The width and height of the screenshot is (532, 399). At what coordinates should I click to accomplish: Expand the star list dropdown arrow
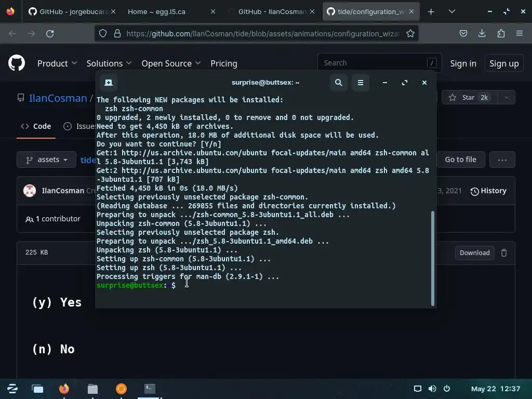pyautogui.click(x=506, y=97)
